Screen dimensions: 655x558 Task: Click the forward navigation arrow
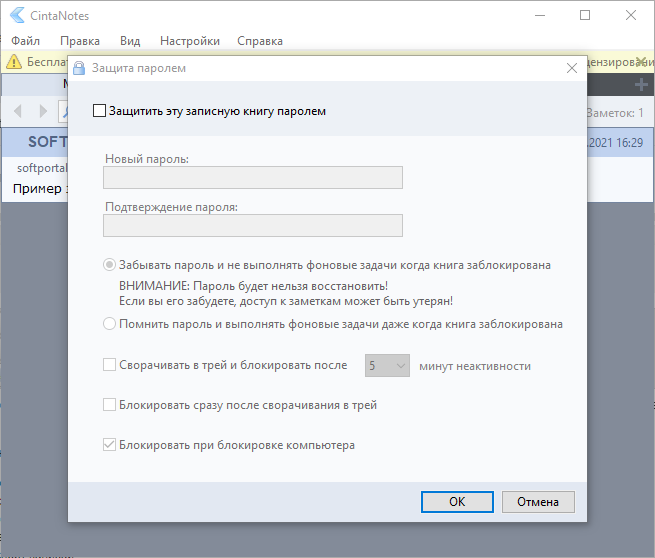click(x=43, y=111)
